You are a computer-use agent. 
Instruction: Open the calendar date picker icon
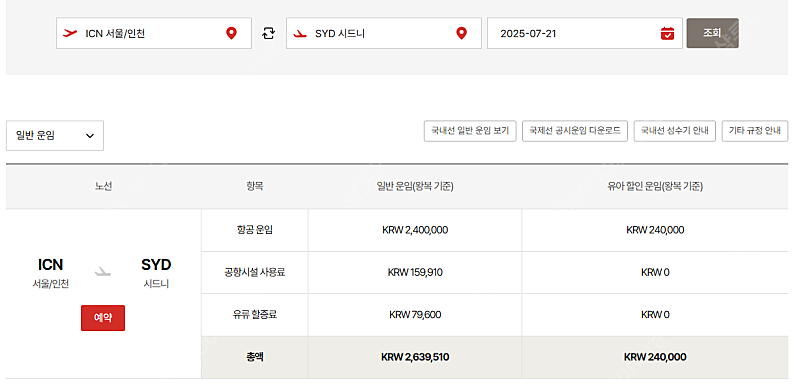click(x=667, y=34)
